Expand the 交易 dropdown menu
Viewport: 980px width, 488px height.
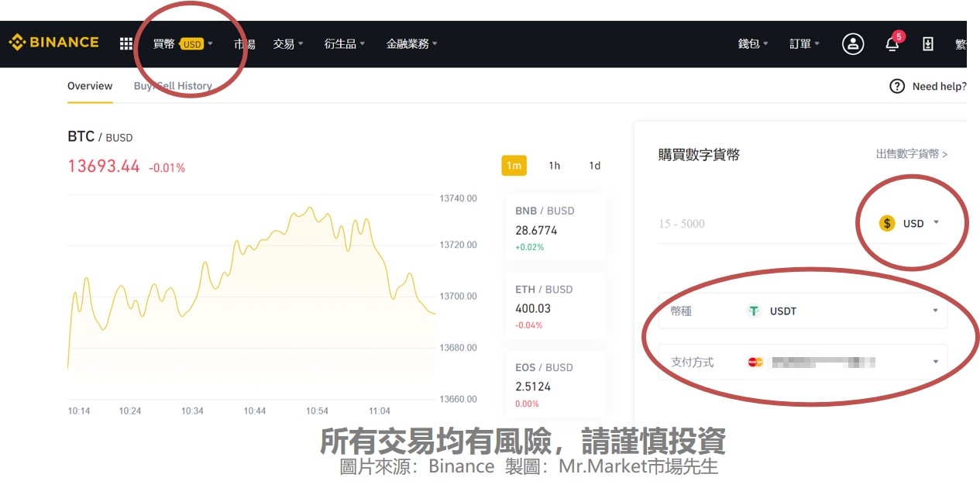288,44
